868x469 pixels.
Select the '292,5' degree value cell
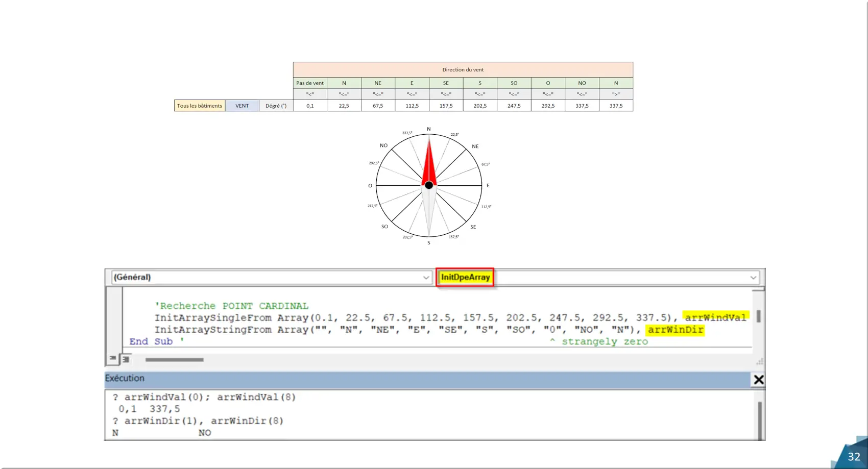[548, 106]
